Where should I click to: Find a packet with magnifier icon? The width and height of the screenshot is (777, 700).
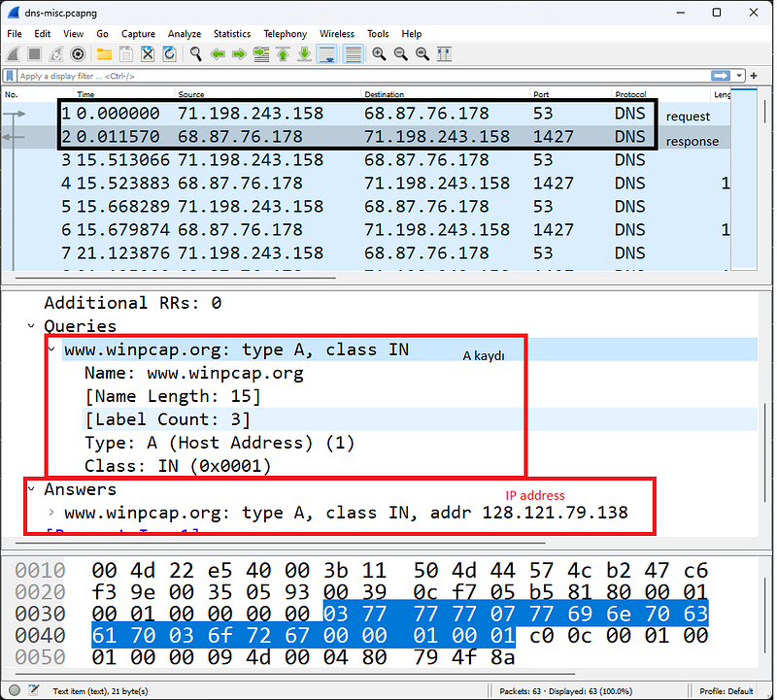click(x=196, y=54)
